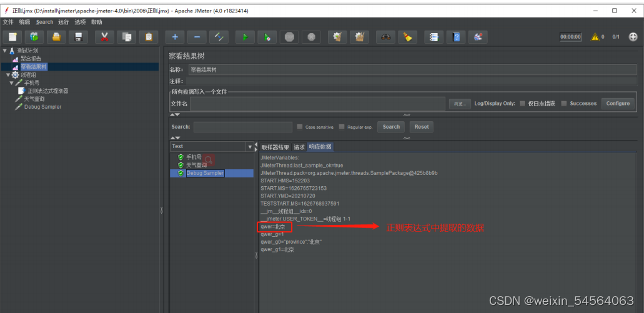Click the Cut scissors icon
The image size is (644, 313).
pyautogui.click(x=105, y=37)
